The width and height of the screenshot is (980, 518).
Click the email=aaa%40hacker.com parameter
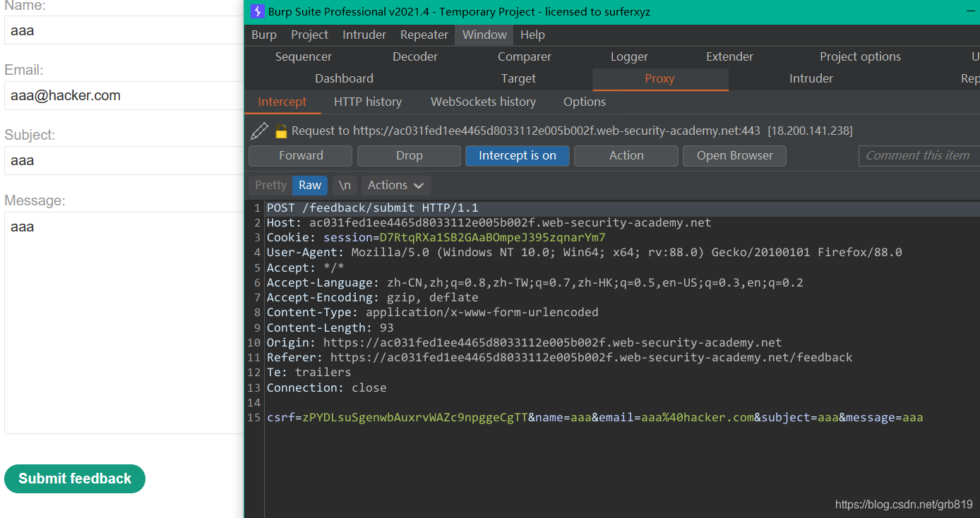click(x=676, y=417)
